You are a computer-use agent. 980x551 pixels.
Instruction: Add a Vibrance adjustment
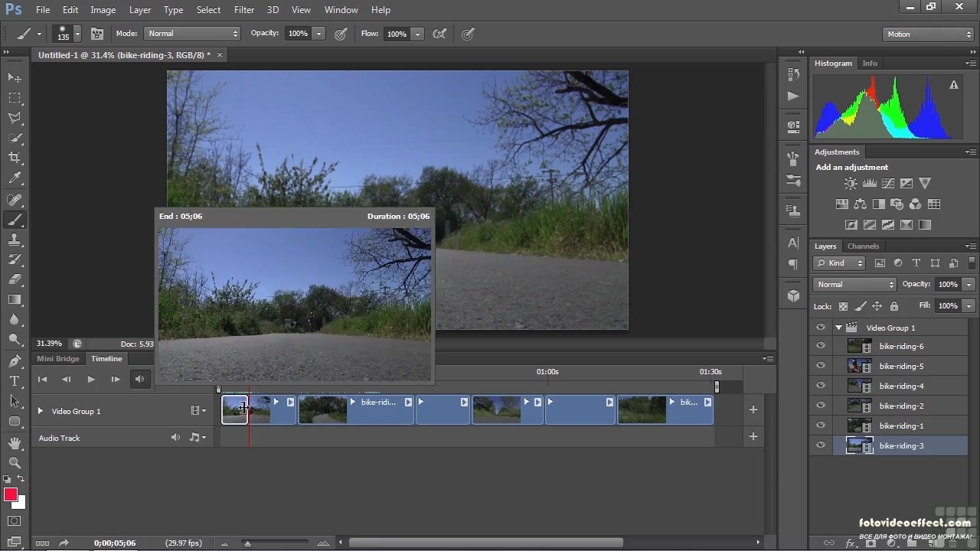point(925,184)
